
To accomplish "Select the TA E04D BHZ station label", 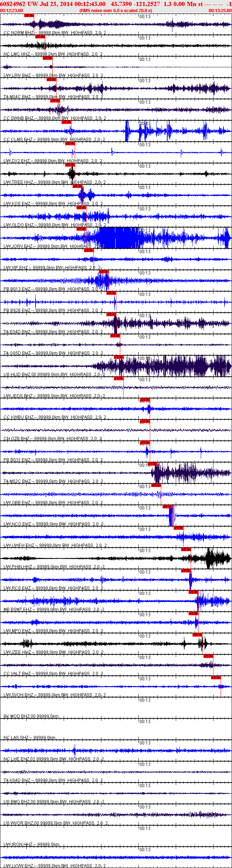I will [x=53, y=332].
